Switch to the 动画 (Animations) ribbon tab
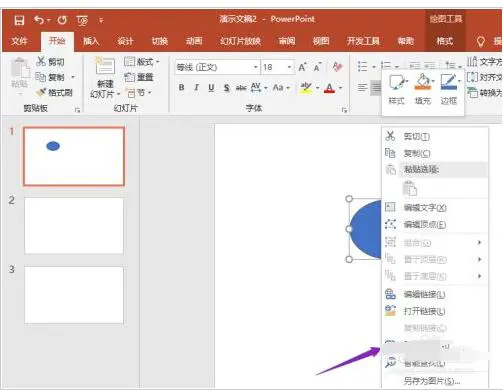This screenshot has width=503, height=390. point(194,41)
